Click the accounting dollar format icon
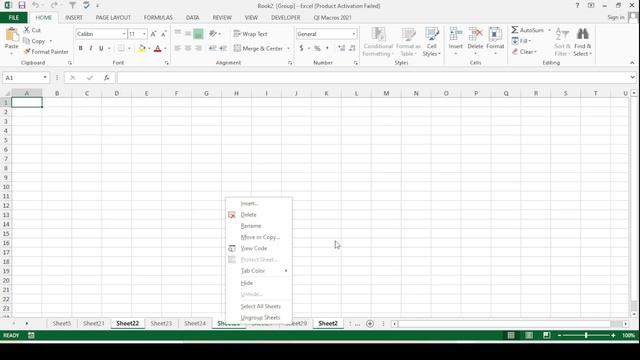The height and width of the screenshot is (360, 640). click(x=301, y=48)
